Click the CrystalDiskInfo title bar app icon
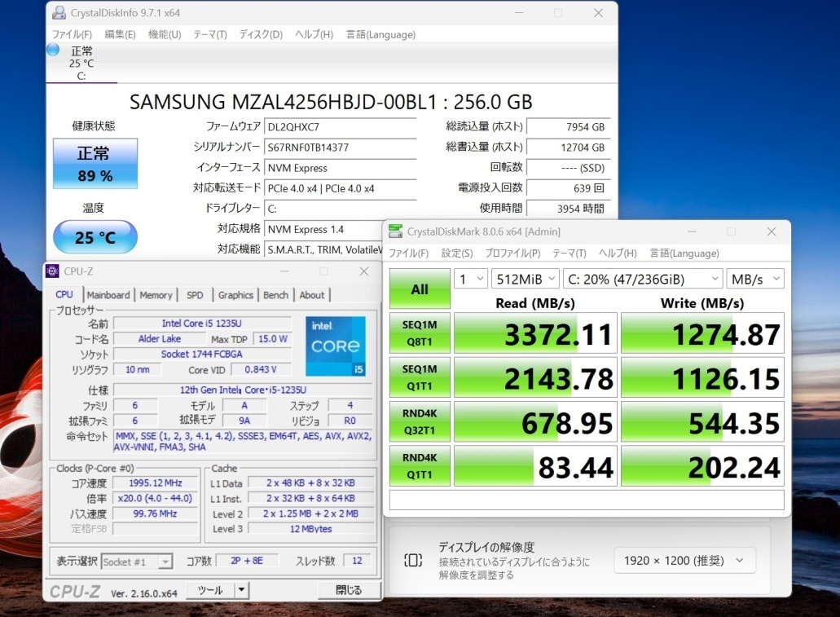 (x=58, y=13)
